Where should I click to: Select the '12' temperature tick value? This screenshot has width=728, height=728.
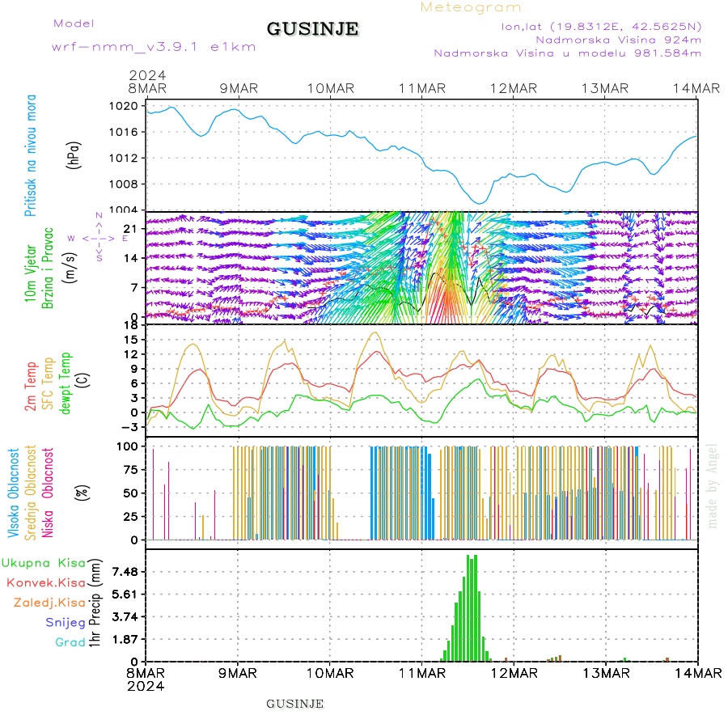(x=131, y=354)
